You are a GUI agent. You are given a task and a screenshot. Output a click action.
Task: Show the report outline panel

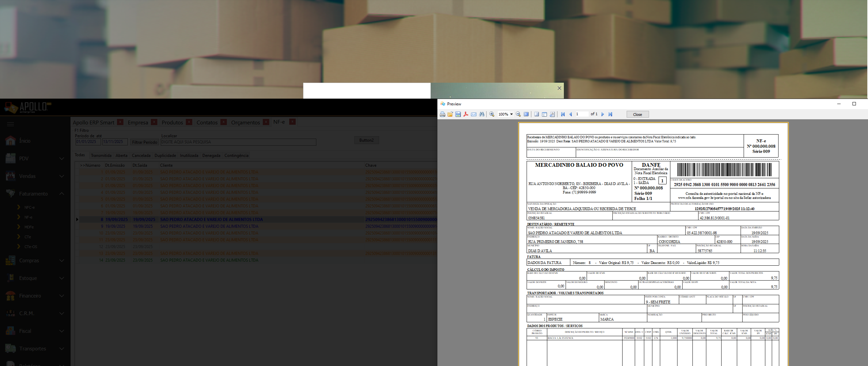pyautogui.click(x=537, y=114)
